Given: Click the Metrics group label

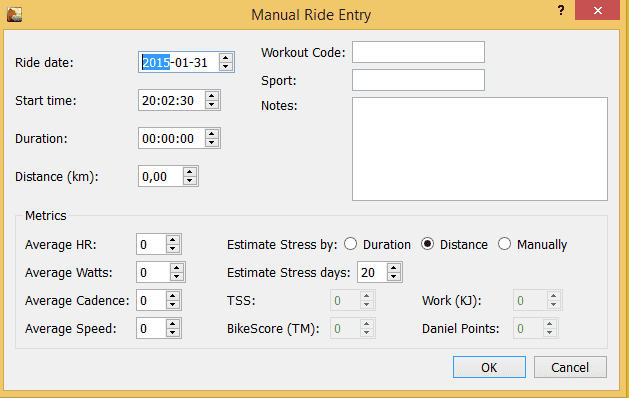Looking at the screenshot, I should pos(45,215).
